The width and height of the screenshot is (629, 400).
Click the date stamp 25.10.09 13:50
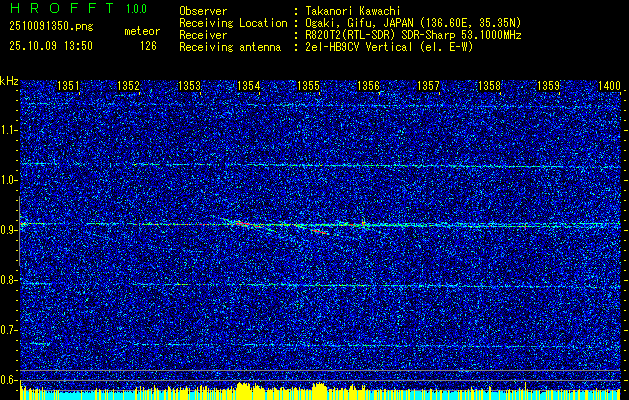(51, 46)
